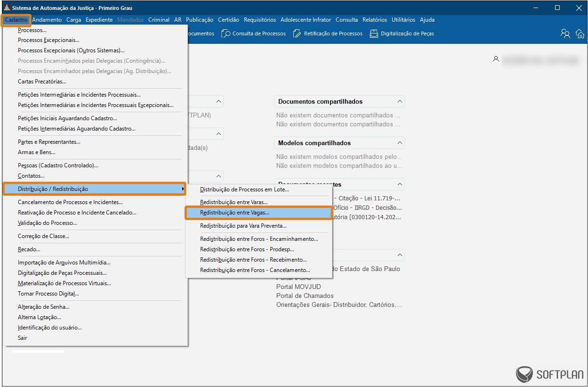This screenshot has width=588, height=387.
Task: Open the Publicação menu
Action: tap(200, 20)
